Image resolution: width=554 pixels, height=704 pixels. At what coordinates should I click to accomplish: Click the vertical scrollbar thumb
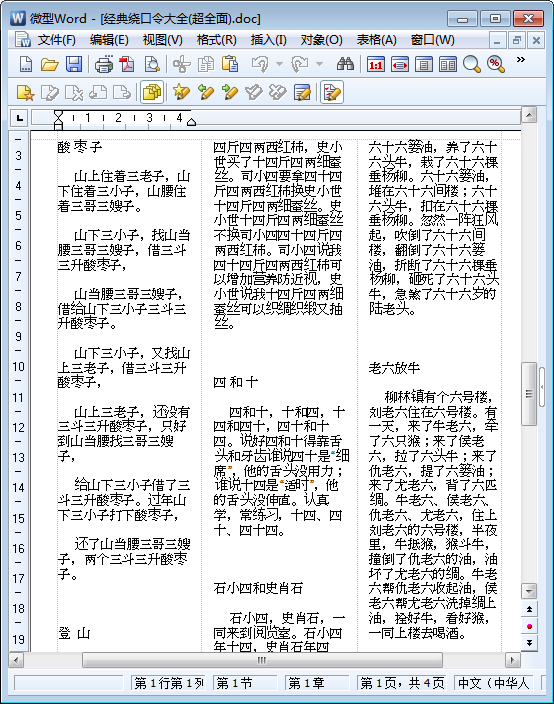[529, 394]
